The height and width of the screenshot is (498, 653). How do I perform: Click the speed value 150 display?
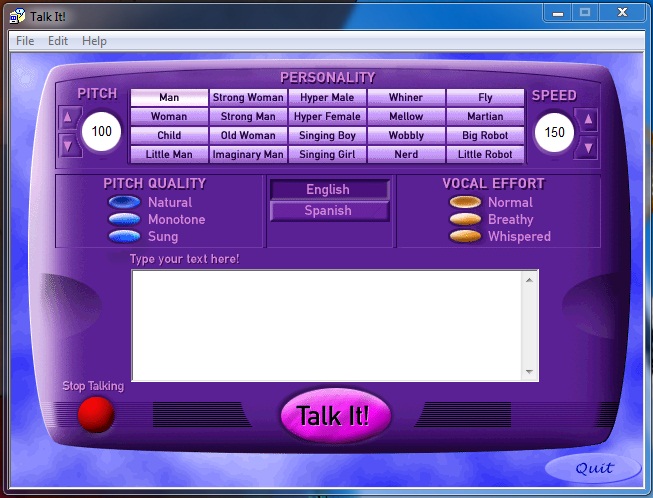click(554, 132)
